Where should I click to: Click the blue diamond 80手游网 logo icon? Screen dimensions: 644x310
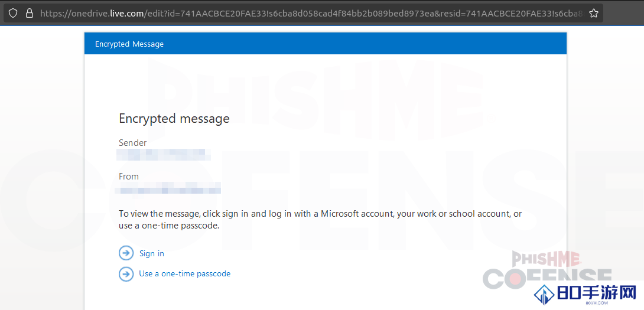click(544, 295)
